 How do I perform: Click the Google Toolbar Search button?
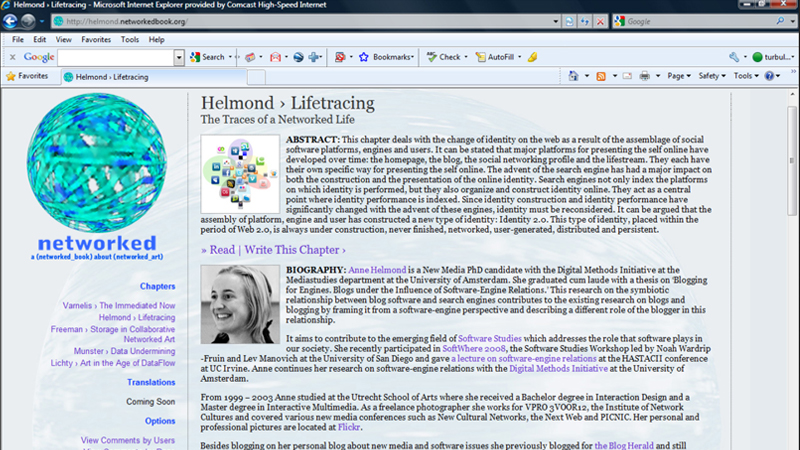pyautogui.click(x=208, y=57)
